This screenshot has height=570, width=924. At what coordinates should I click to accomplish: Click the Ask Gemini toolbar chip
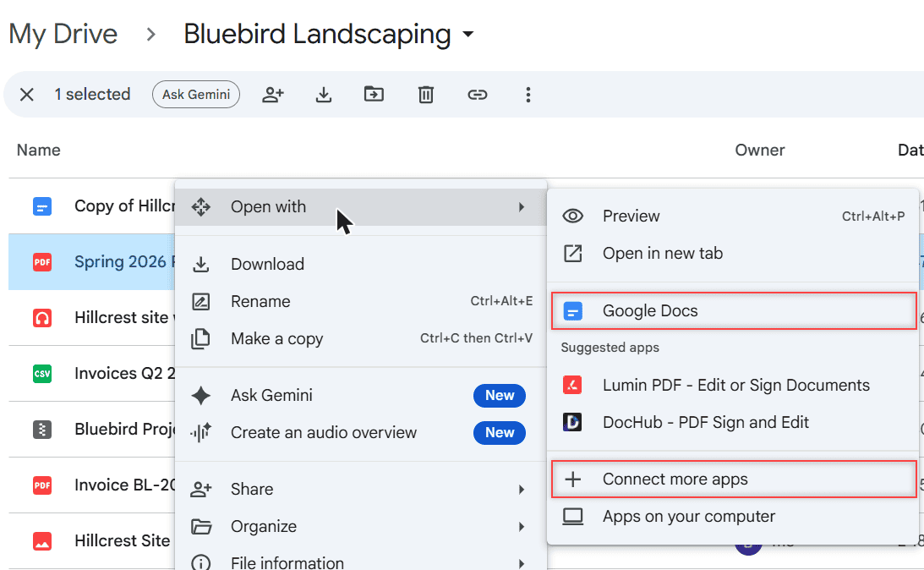point(195,95)
